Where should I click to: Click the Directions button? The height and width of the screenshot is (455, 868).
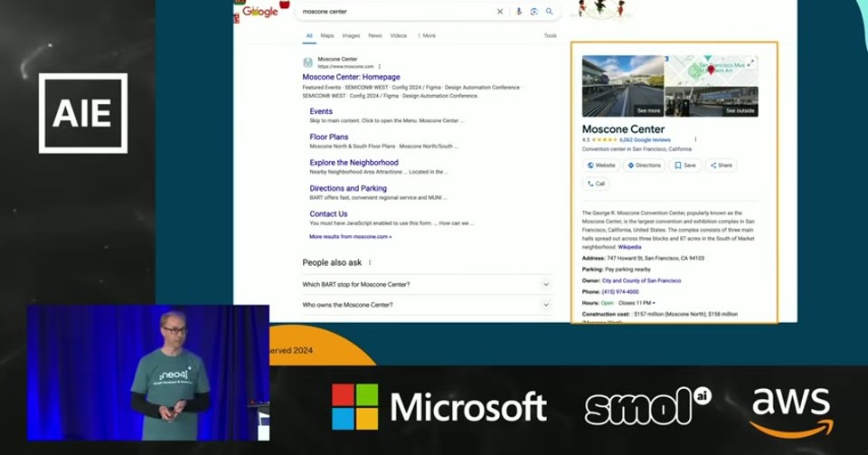click(x=644, y=165)
